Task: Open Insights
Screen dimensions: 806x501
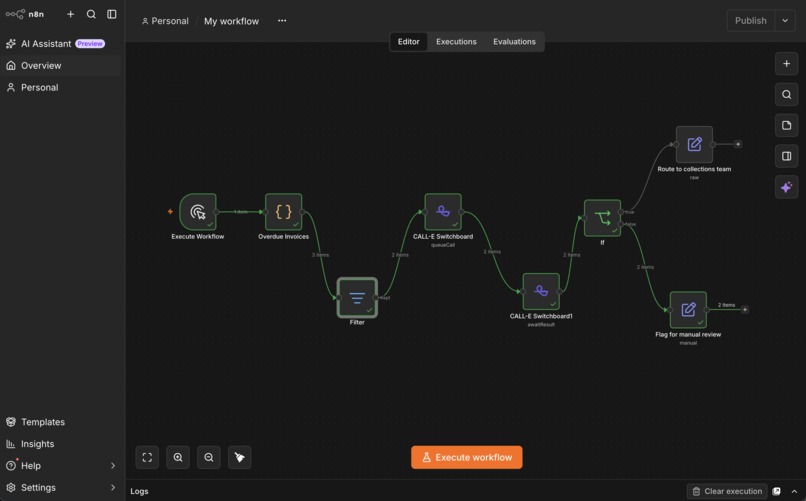Action: coord(61,444)
